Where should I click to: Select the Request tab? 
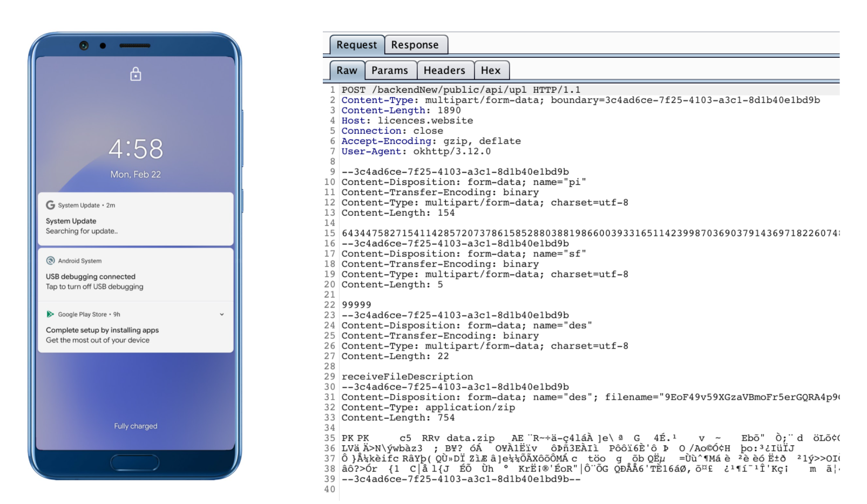point(356,45)
